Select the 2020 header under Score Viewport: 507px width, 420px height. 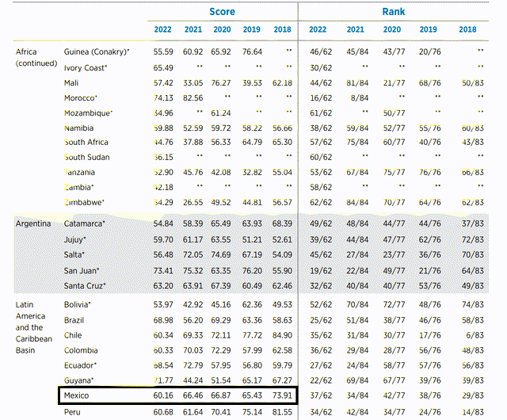[x=222, y=29]
